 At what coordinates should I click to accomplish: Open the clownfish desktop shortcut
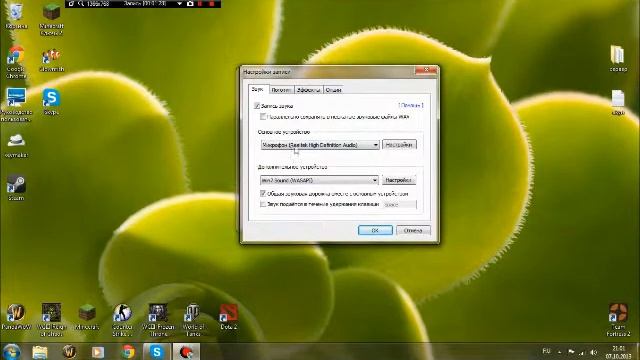(51, 60)
